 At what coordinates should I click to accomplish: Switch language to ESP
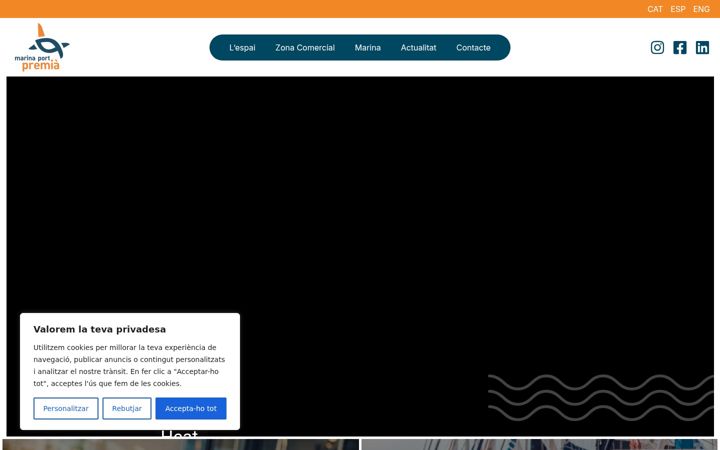pyautogui.click(x=678, y=9)
